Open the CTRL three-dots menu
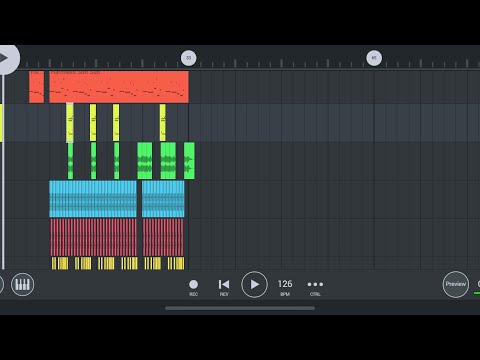 315,287
